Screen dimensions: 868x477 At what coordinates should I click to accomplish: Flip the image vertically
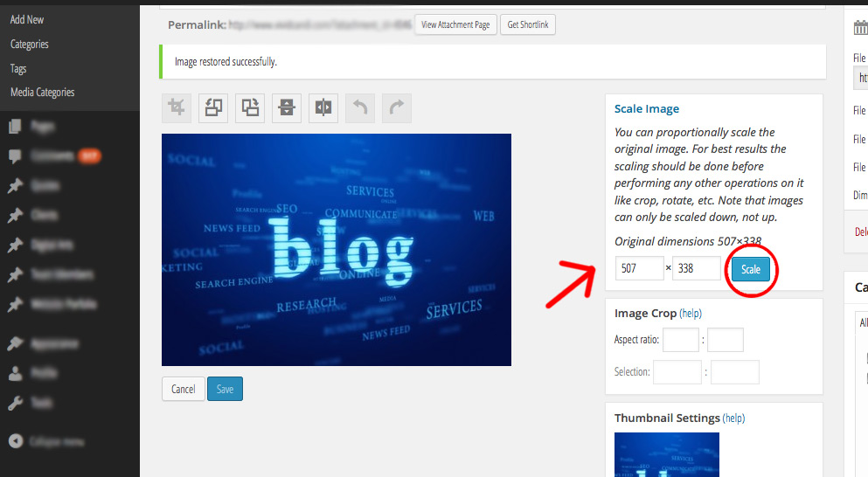coord(287,107)
